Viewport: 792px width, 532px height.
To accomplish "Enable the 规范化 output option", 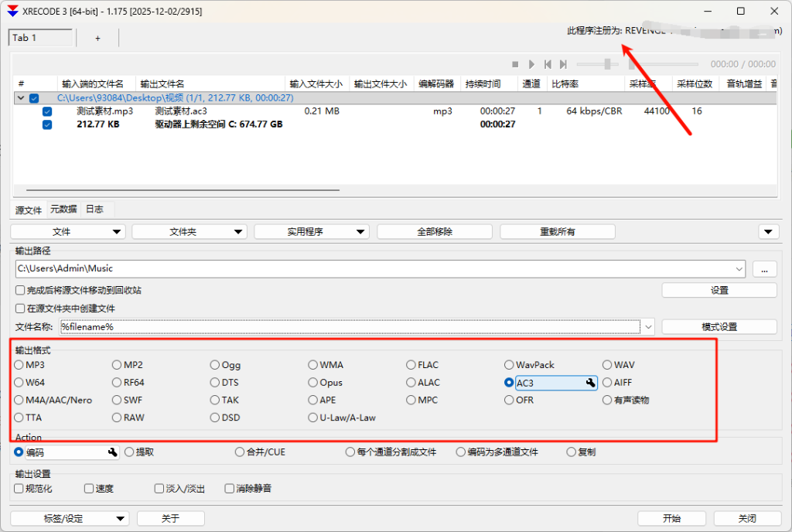I will 19,489.
